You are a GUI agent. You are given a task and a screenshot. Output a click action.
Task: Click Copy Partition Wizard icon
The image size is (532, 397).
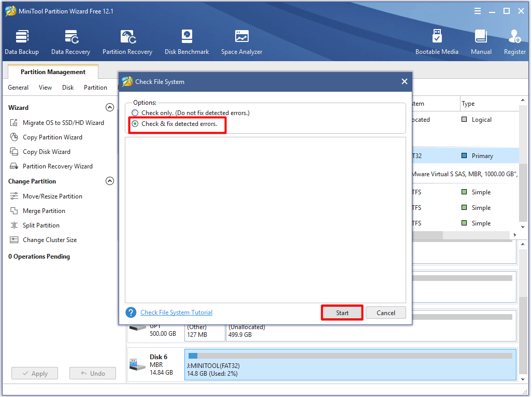pyautogui.click(x=14, y=137)
